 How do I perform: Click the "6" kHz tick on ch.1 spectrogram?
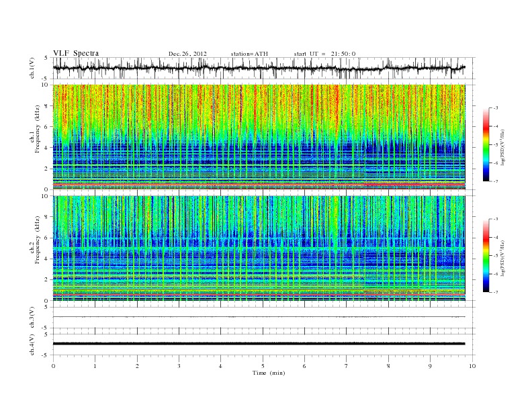[x=47, y=127]
